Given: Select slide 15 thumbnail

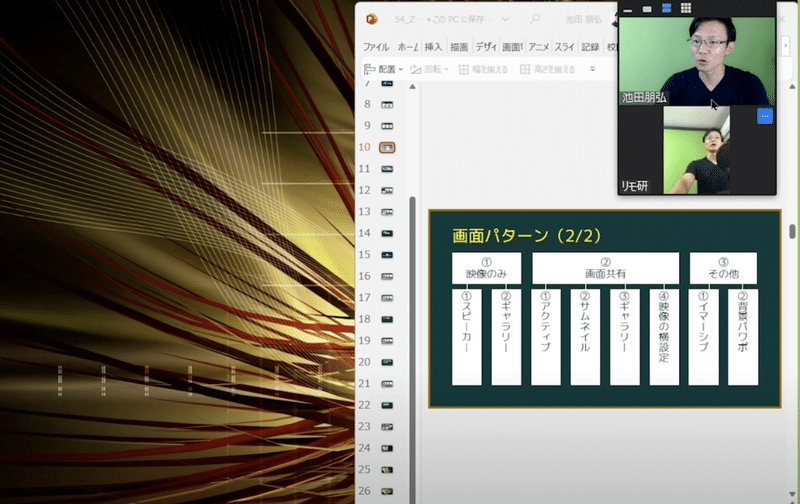Looking at the screenshot, I should click(x=387, y=255).
